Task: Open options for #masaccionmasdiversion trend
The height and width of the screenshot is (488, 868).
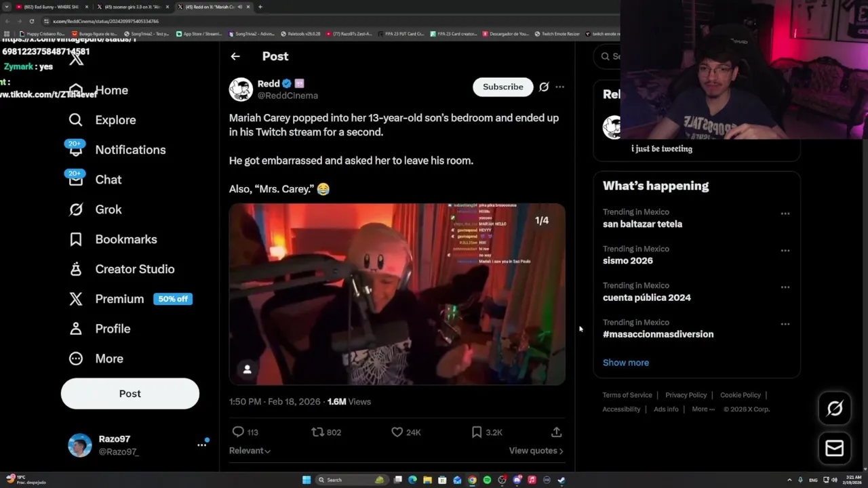Action: pyautogui.click(x=785, y=324)
